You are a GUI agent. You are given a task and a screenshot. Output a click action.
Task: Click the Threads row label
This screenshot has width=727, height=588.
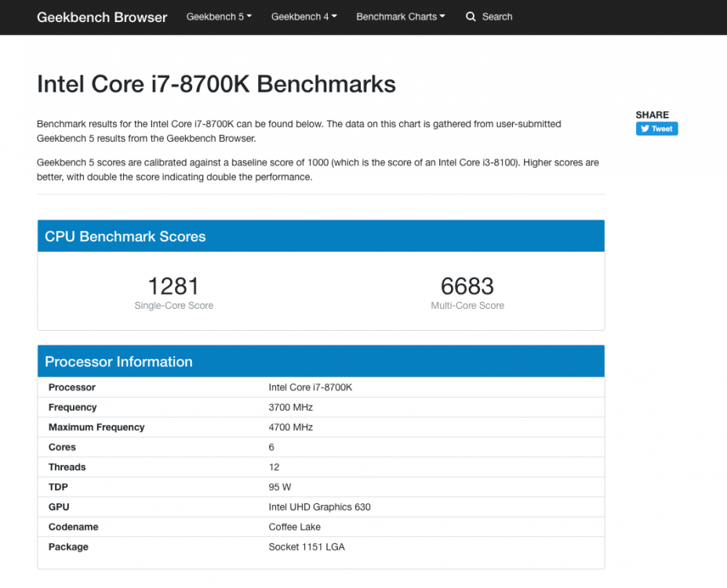pos(67,467)
